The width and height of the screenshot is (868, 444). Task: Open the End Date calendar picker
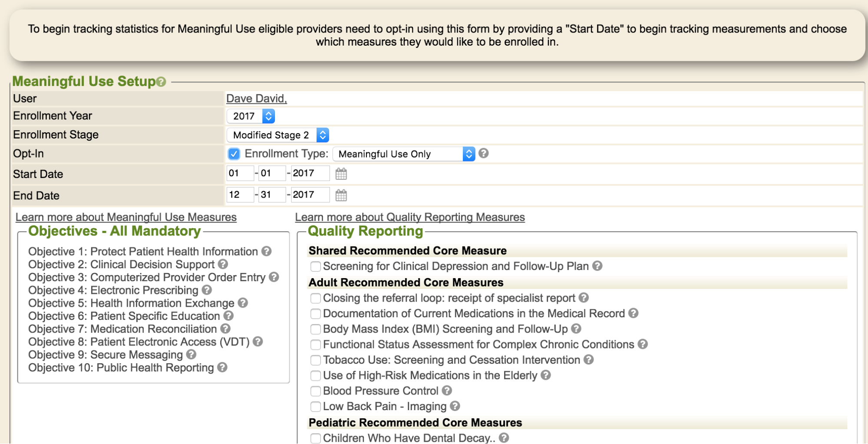[341, 195]
